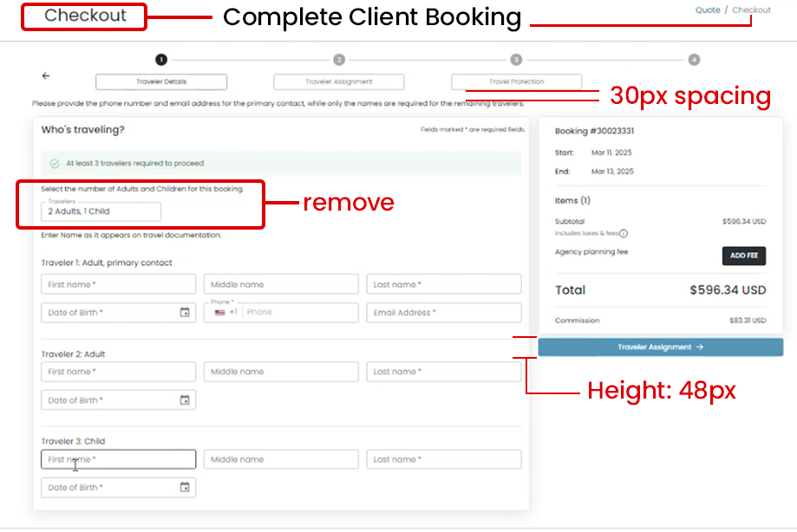This screenshot has width=797, height=532.
Task: Jump to step 2 circle indicator
Action: point(339,60)
